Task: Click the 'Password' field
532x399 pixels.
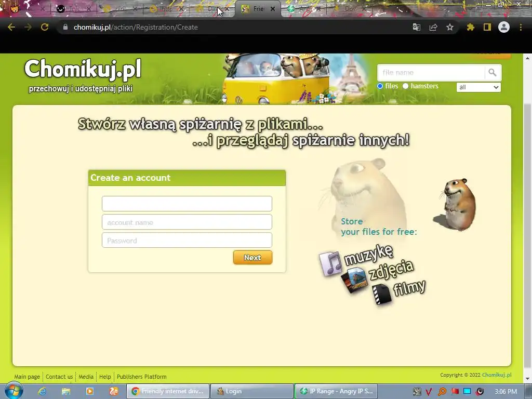Action: pos(187,241)
